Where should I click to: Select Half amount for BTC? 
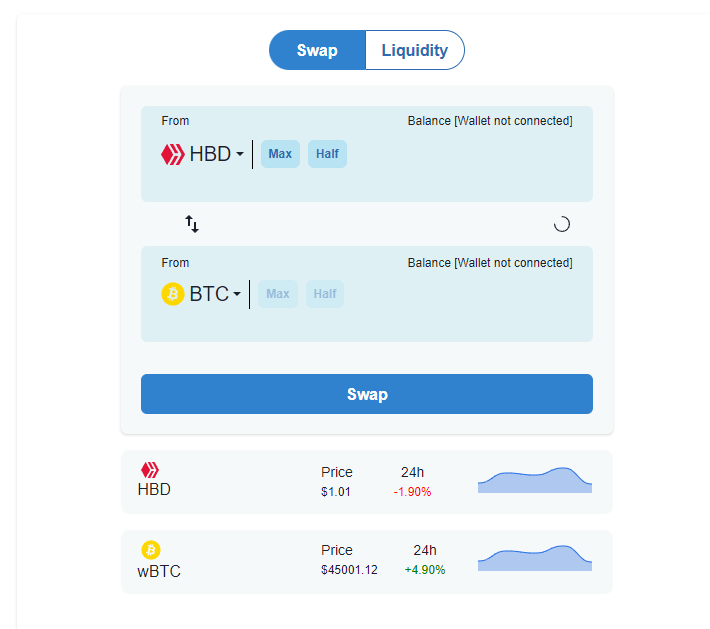(325, 294)
